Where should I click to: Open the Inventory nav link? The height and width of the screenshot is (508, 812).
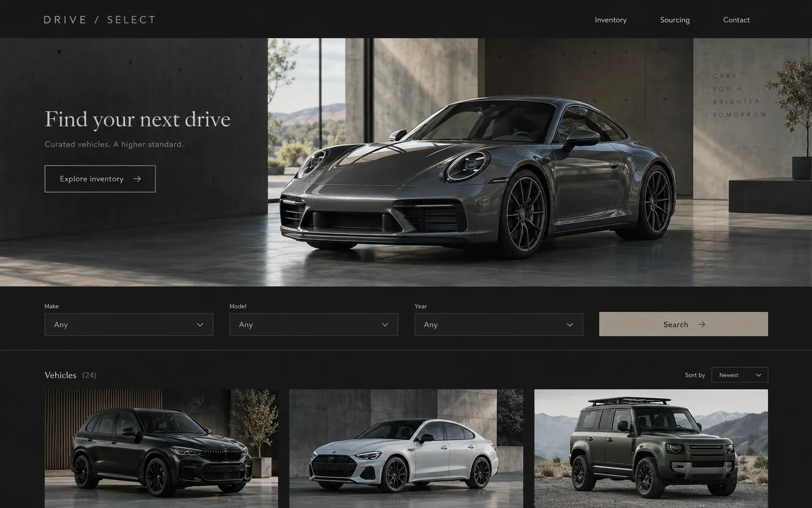tap(611, 20)
